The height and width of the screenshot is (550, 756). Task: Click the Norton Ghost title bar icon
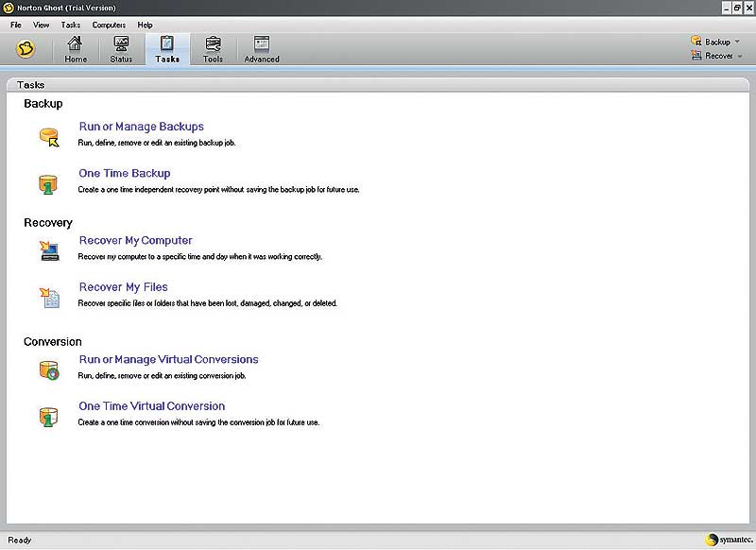[9, 8]
